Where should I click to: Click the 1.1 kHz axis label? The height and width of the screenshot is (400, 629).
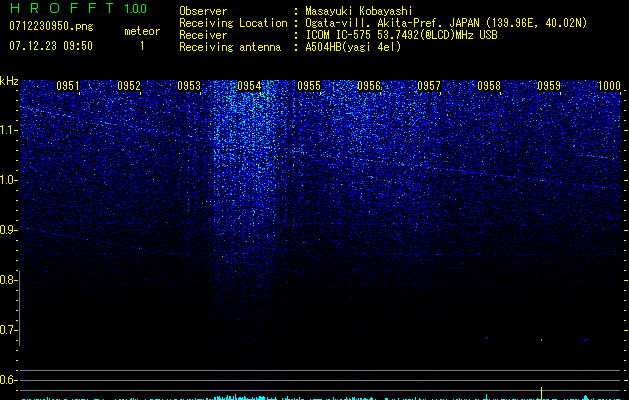coord(8,130)
